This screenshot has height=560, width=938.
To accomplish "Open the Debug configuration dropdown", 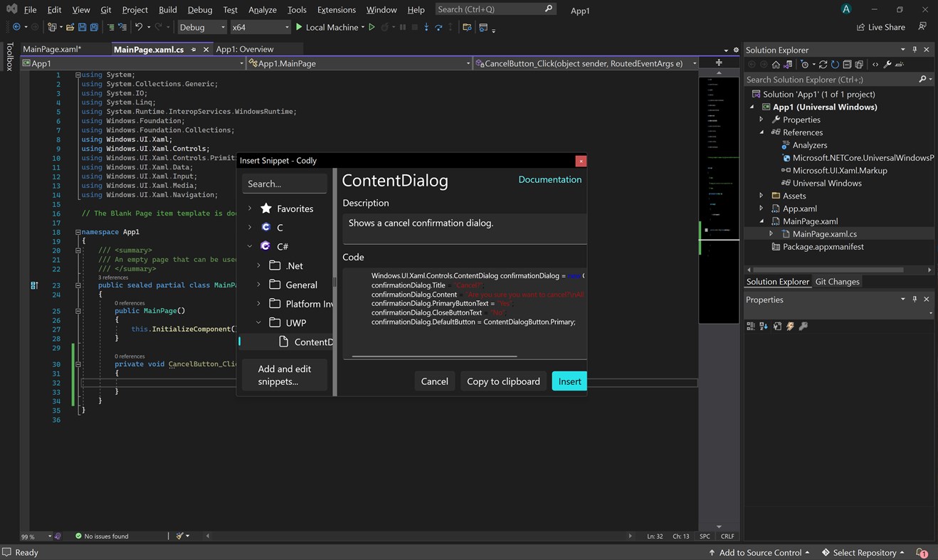I will 201,27.
